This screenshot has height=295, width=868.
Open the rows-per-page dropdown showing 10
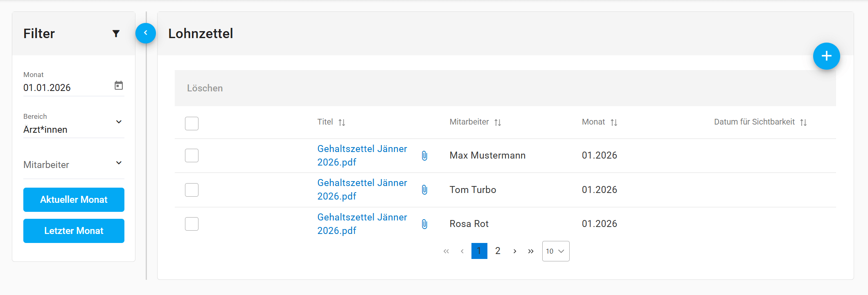[x=555, y=251]
